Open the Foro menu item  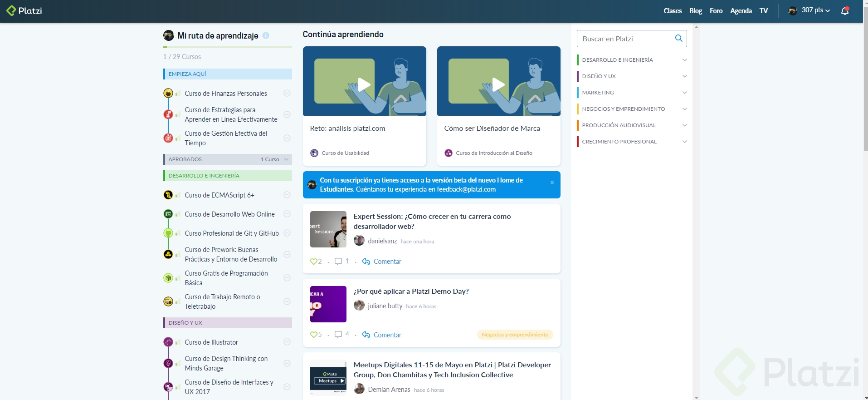point(716,11)
